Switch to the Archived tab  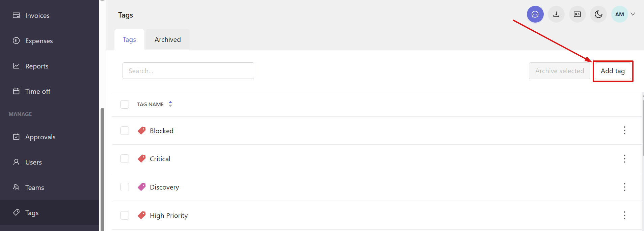pos(168,39)
